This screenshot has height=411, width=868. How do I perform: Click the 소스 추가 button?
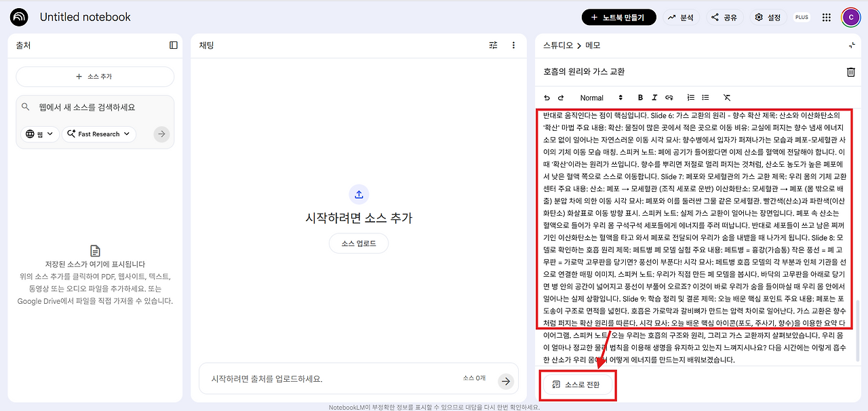(x=95, y=77)
